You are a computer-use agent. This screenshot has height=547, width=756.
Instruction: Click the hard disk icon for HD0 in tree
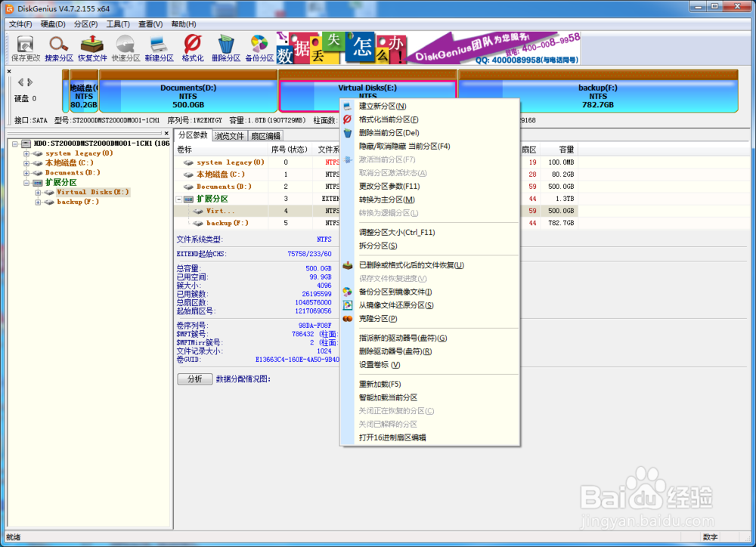coord(26,144)
